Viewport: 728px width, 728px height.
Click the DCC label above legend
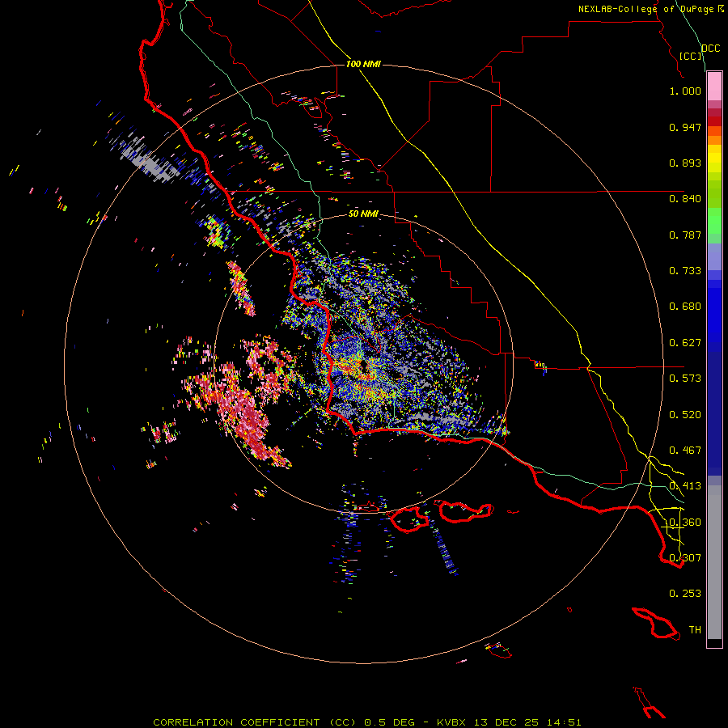click(711, 49)
